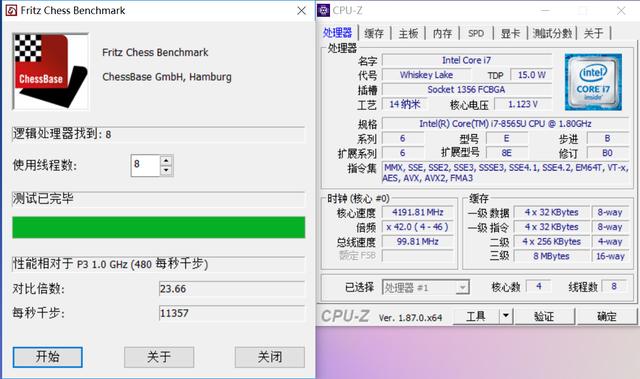Click the 逻辑处理器找到: 8 text
This screenshot has height=379, width=640.
click(62, 134)
